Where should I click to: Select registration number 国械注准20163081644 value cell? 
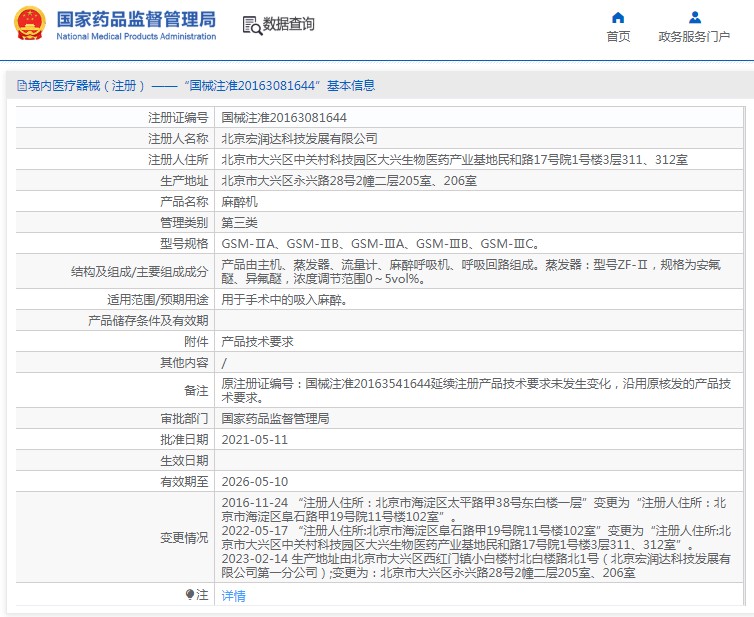[x=478, y=117]
